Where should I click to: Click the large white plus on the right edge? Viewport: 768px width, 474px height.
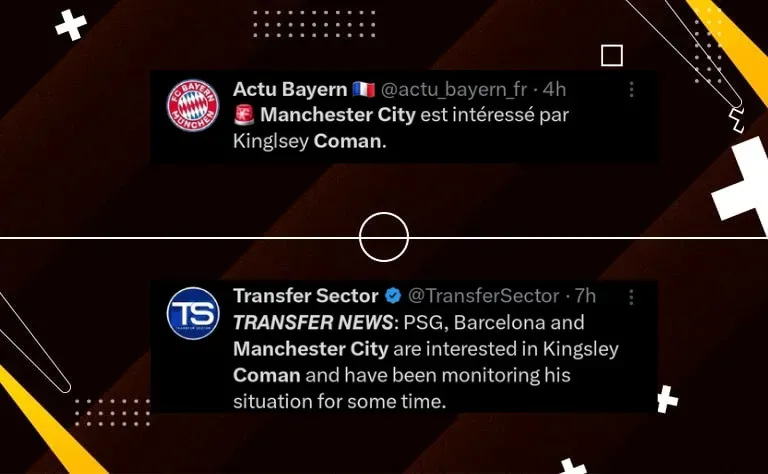coord(742,184)
